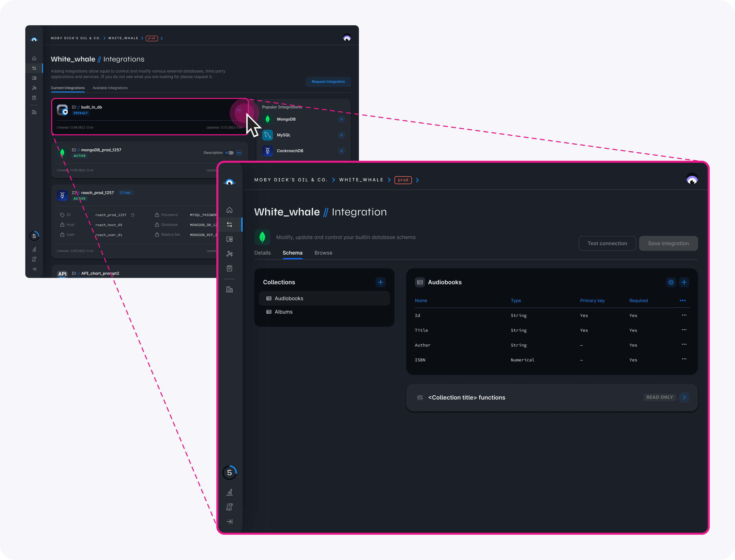This screenshot has height=560, width=735.
Task: Click progress ring showing 5 in back sidebar
Action: 34,236
